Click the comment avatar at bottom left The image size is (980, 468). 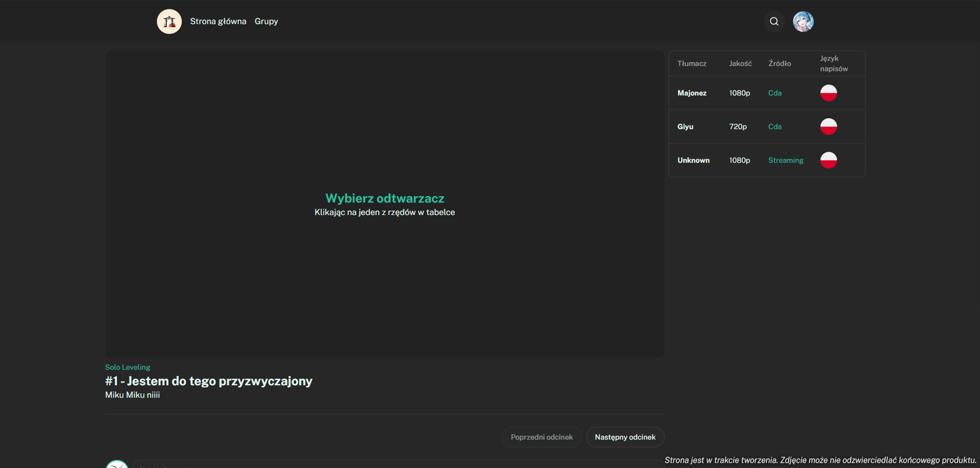117,464
